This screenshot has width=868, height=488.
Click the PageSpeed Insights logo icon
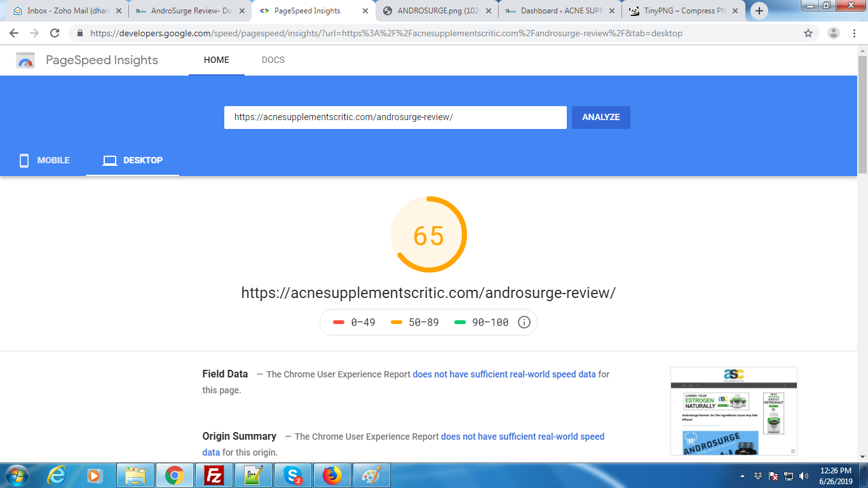[x=25, y=60]
